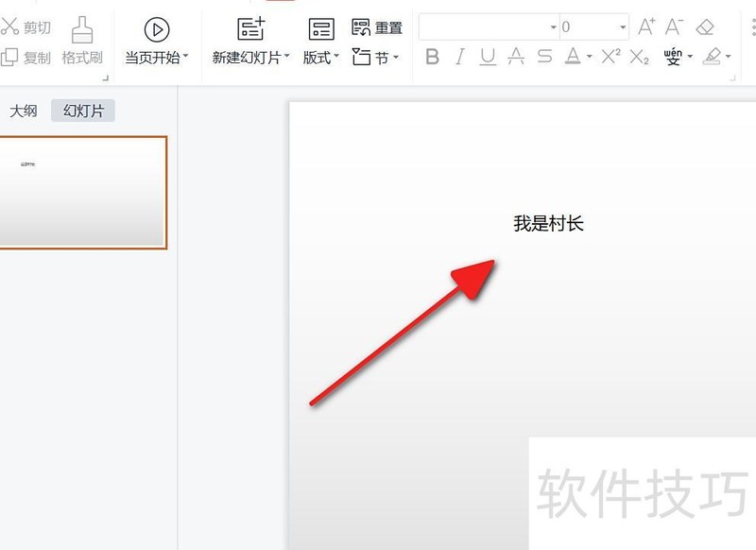Toggle bold formatting

[433, 58]
